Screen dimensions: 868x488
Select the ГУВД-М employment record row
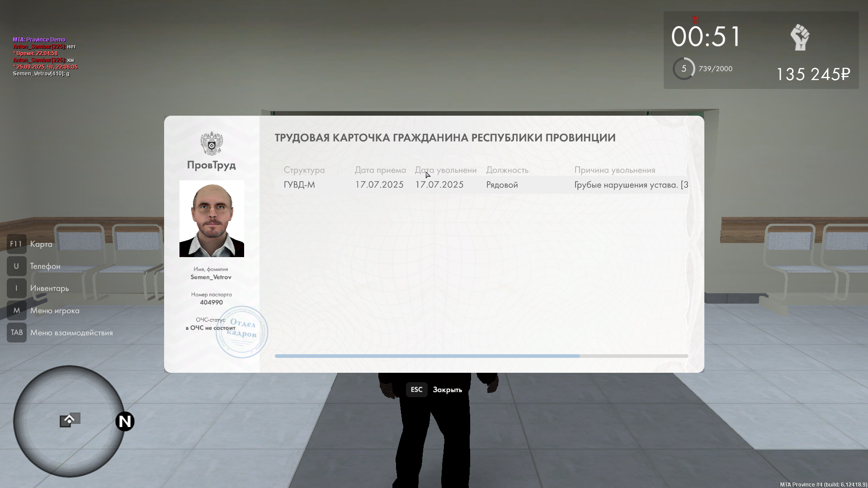481,185
